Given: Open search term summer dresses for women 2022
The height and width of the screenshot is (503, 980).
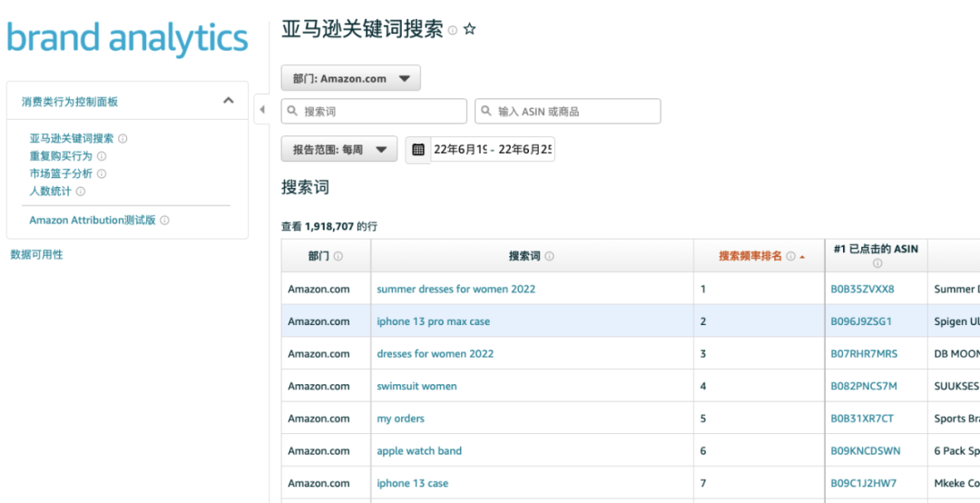Looking at the screenshot, I should (x=456, y=289).
